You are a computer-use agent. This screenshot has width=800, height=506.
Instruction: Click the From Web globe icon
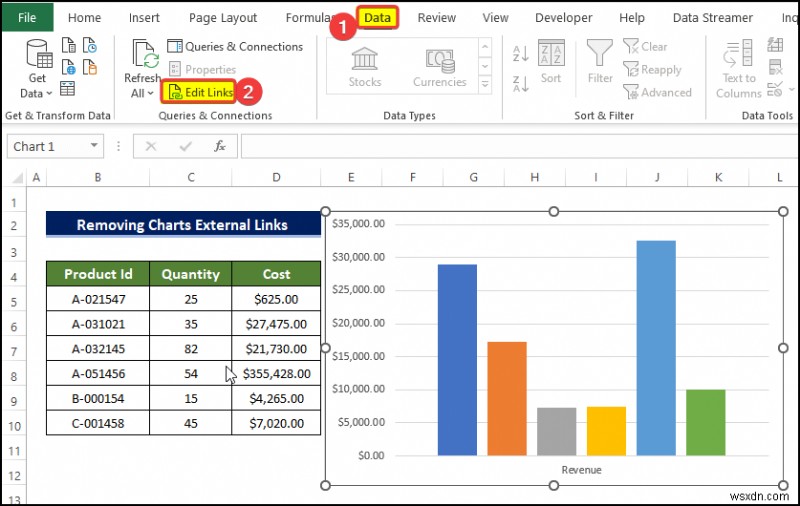pyautogui.click(x=68, y=67)
